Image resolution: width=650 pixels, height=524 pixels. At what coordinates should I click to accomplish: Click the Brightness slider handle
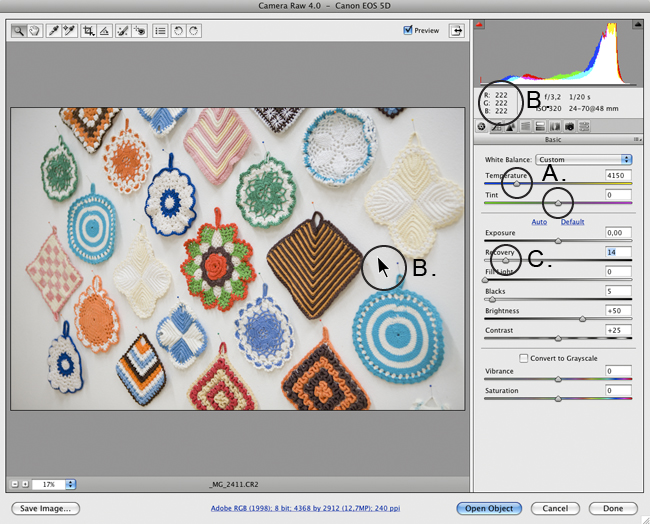583,319
